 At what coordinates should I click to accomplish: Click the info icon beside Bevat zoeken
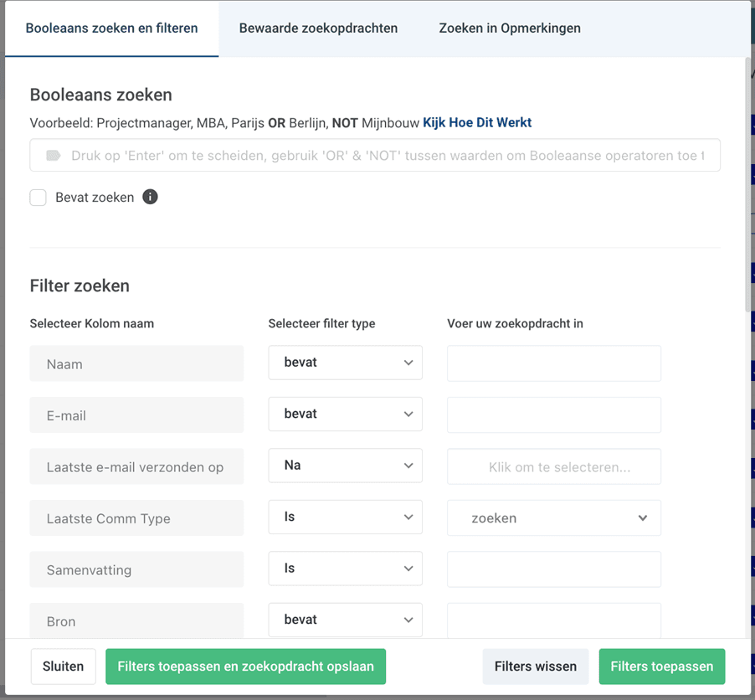tap(150, 198)
